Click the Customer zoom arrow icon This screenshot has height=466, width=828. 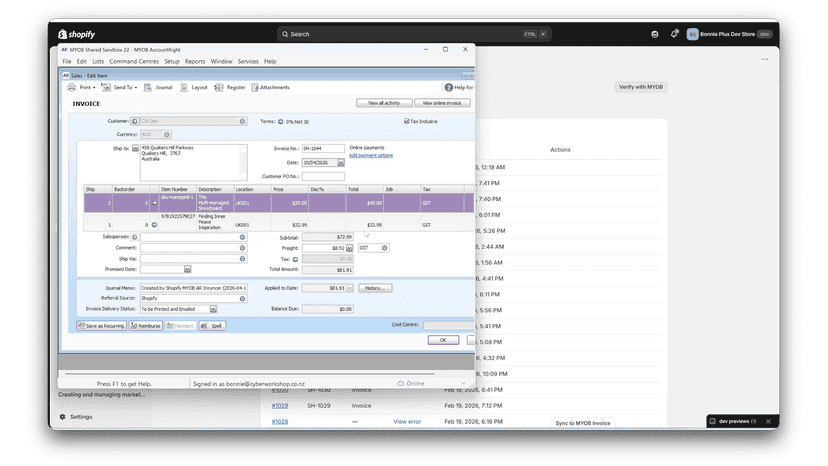135,121
